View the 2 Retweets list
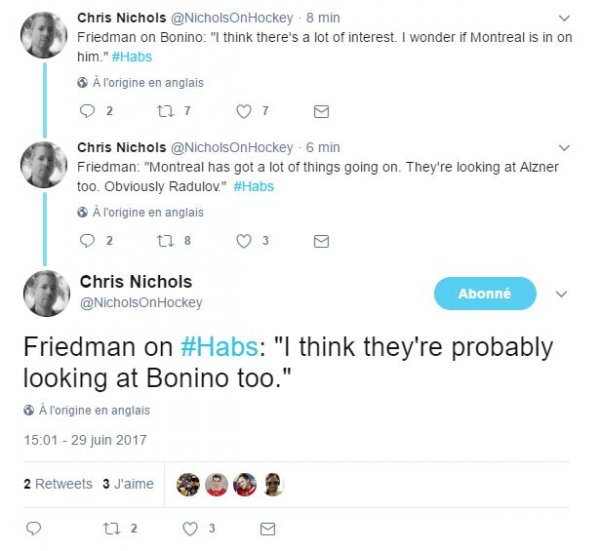 coord(58,484)
